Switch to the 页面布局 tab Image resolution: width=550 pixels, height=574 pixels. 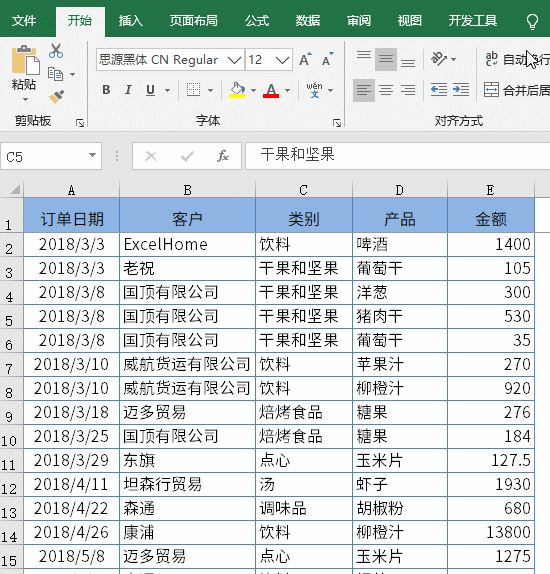[193, 21]
